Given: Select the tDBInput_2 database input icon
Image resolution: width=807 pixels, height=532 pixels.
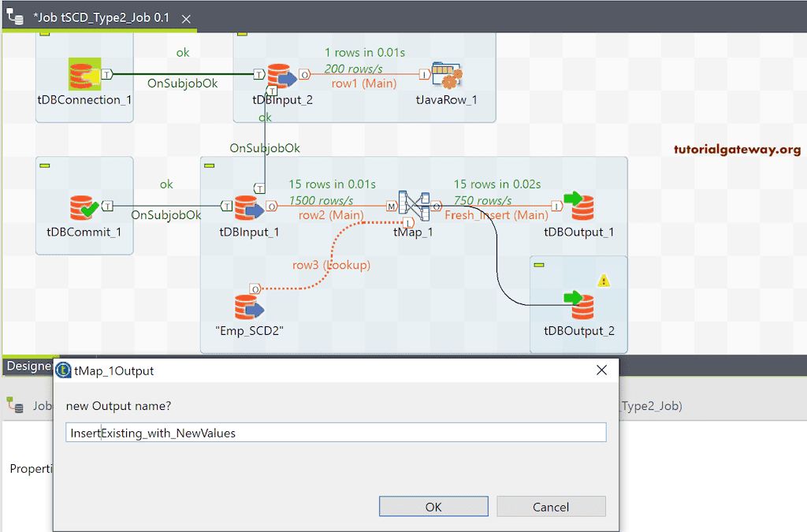Looking at the screenshot, I should (x=282, y=74).
